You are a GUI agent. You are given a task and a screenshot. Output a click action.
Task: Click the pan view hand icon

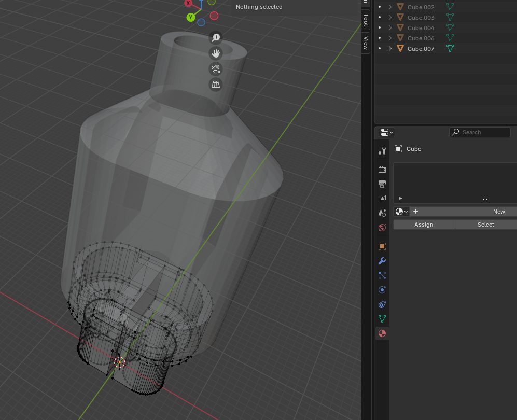coord(216,53)
